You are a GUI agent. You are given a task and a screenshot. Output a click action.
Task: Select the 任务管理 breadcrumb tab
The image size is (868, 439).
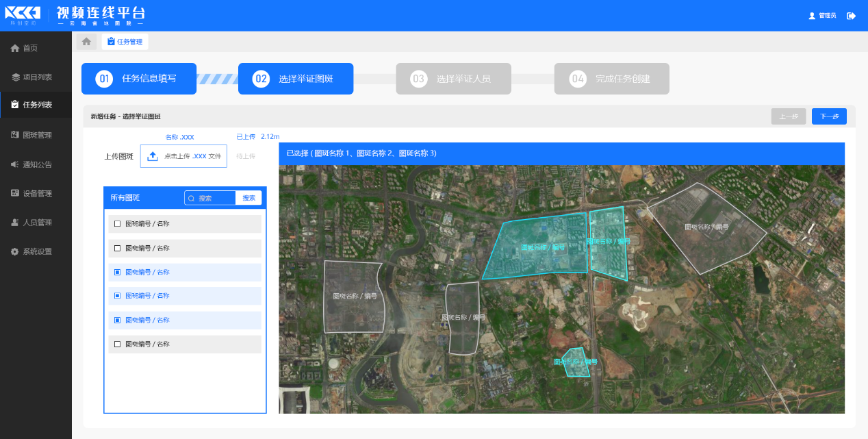pyautogui.click(x=125, y=42)
